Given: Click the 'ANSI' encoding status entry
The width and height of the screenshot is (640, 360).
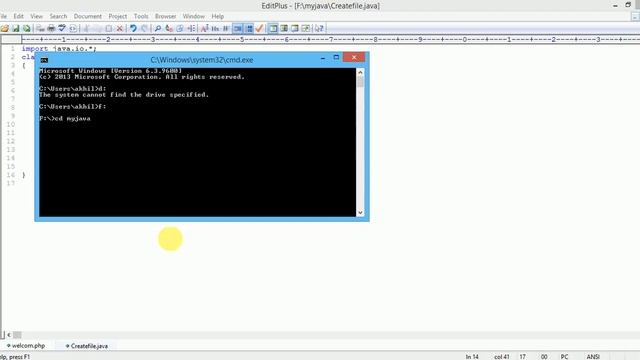Looking at the screenshot, I should pos(593,356).
